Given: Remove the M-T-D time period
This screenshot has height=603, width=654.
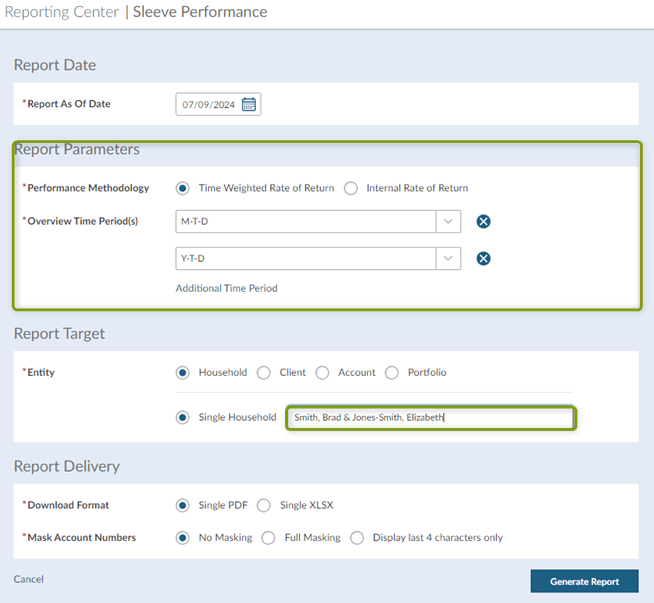Looking at the screenshot, I should (483, 222).
